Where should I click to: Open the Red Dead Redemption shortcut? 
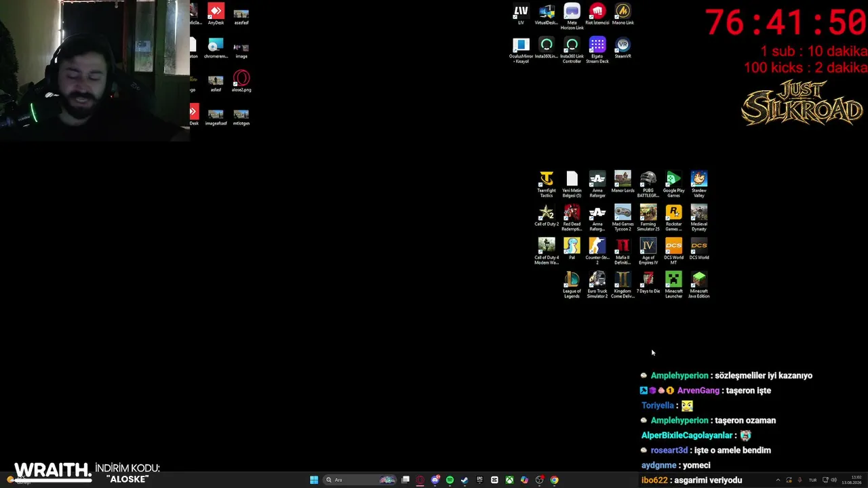[572, 218]
